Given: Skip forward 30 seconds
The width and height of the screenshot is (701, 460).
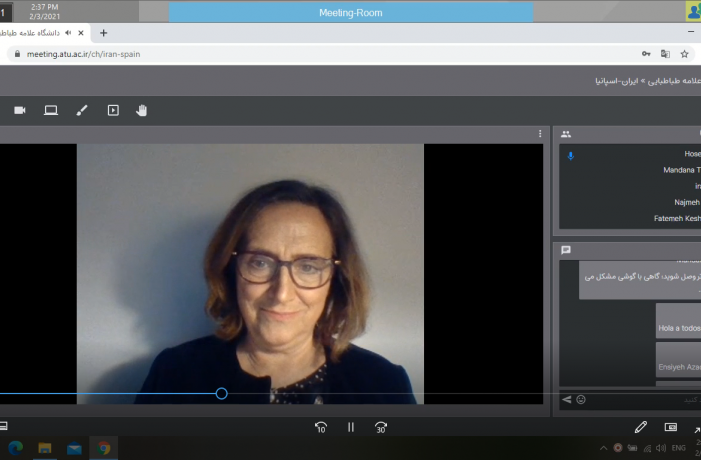Looking at the screenshot, I should (x=381, y=428).
